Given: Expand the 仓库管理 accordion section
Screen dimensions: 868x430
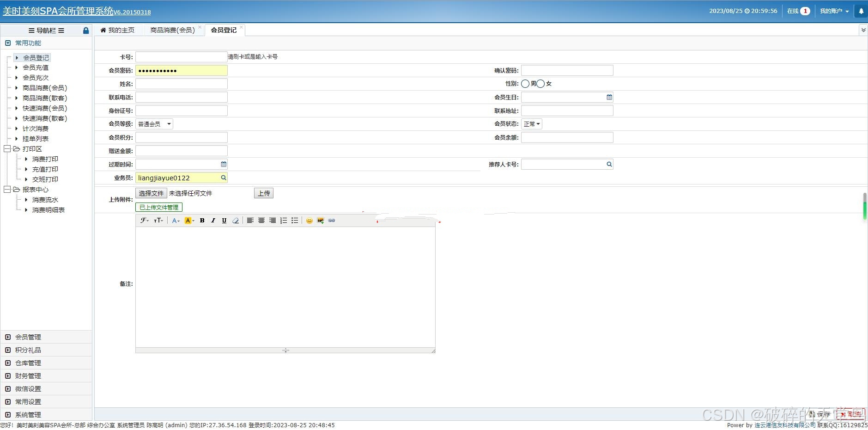Looking at the screenshot, I should [x=46, y=363].
